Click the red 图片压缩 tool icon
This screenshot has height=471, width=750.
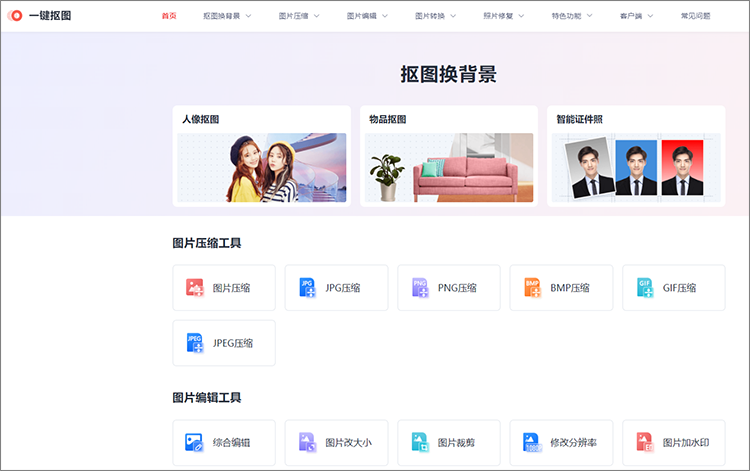pyautogui.click(x=195, y=288)
